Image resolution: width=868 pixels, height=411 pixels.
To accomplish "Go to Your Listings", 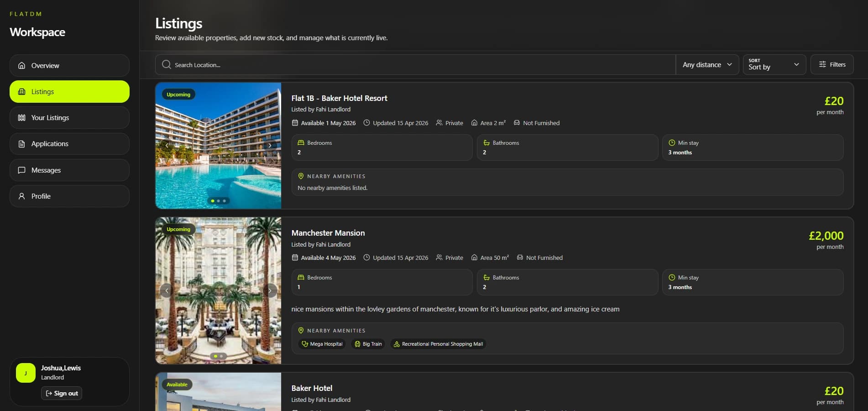I will [69, 117].
